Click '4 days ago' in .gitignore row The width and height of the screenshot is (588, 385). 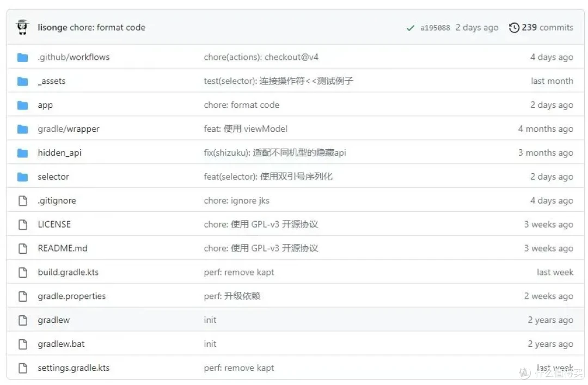[552, 201]
